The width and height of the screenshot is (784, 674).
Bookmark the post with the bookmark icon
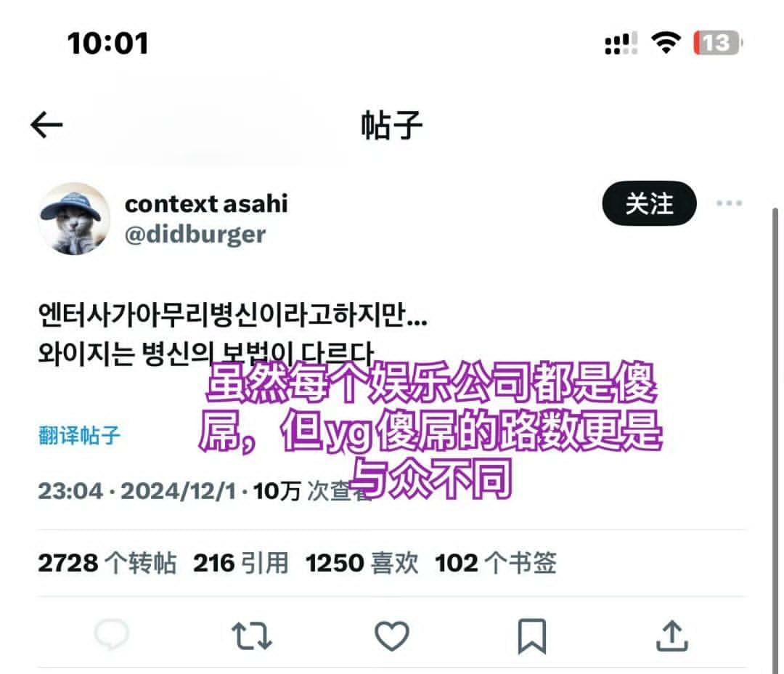pos(532,636)
